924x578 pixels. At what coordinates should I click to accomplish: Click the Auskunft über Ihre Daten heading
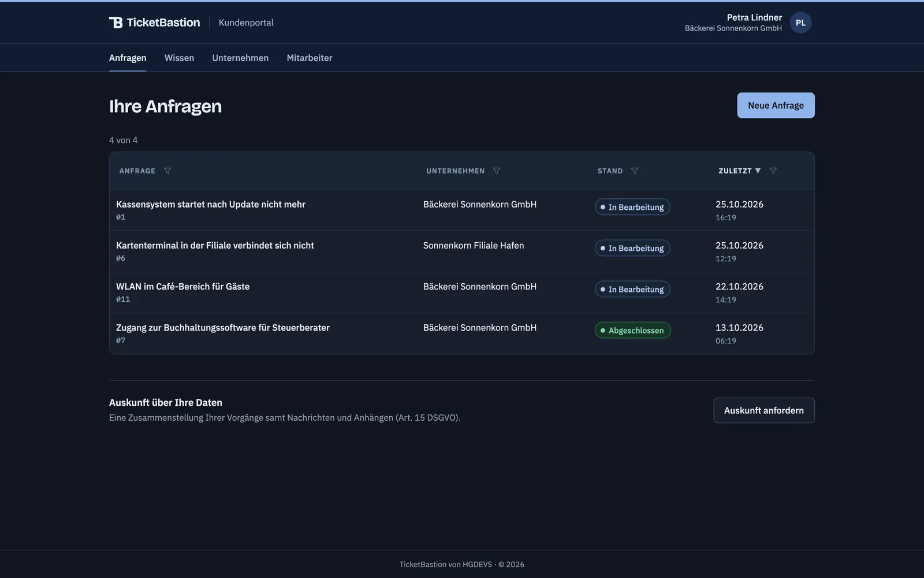pos(166,402)
